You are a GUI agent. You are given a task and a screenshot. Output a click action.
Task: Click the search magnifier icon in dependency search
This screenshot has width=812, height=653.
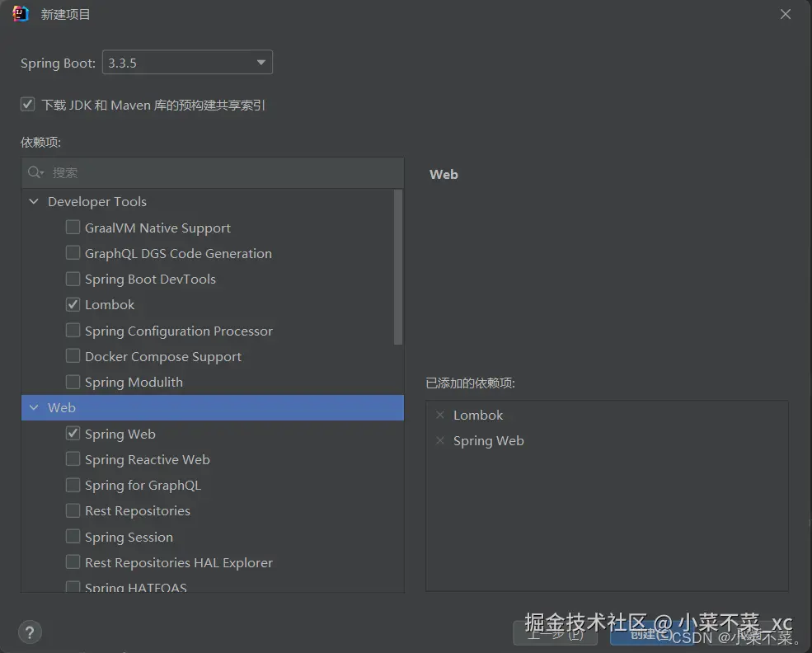click(35, 172)
